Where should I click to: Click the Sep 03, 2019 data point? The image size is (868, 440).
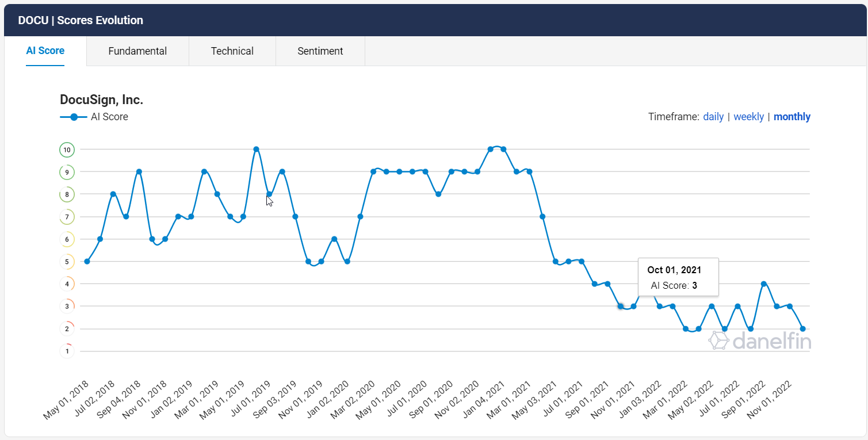coord(295,216)
